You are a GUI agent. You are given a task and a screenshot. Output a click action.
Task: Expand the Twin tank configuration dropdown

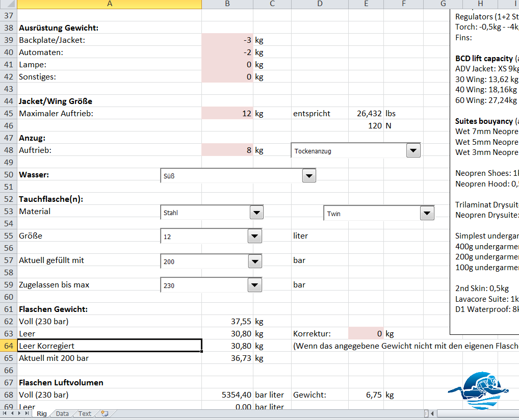(427, 214)
